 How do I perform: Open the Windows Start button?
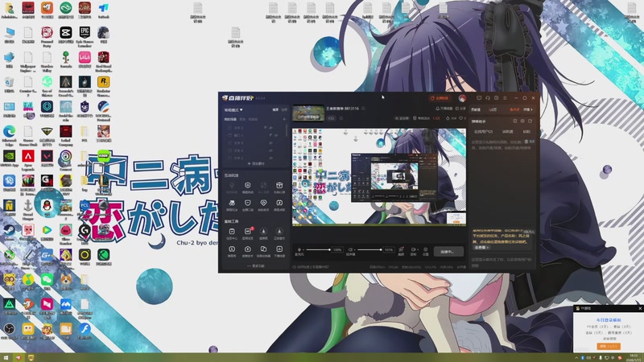tap(6, 357)
